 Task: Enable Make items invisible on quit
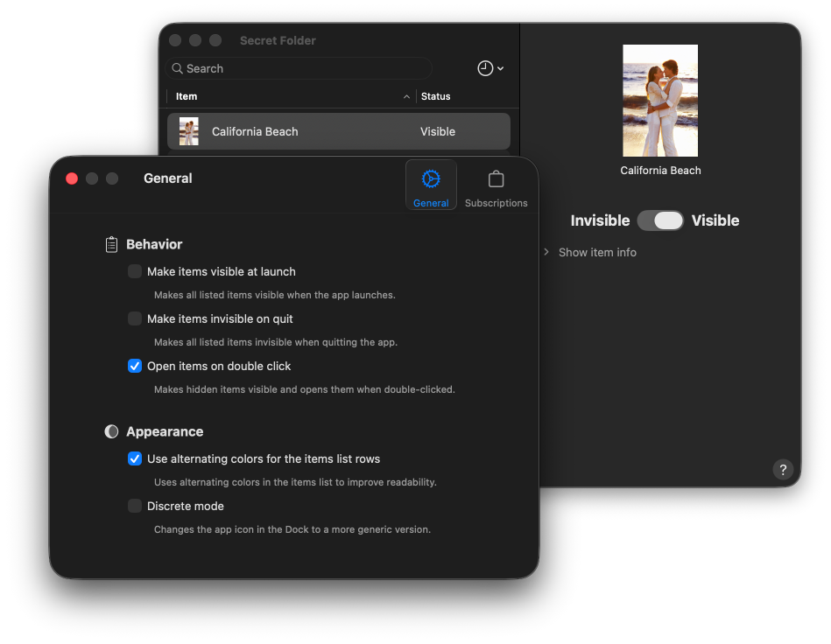click(x=135, y=319)
